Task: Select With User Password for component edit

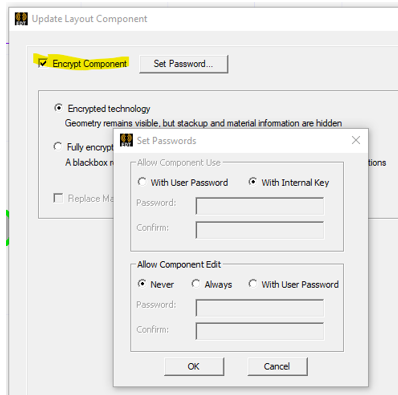Action: point(252,284)
